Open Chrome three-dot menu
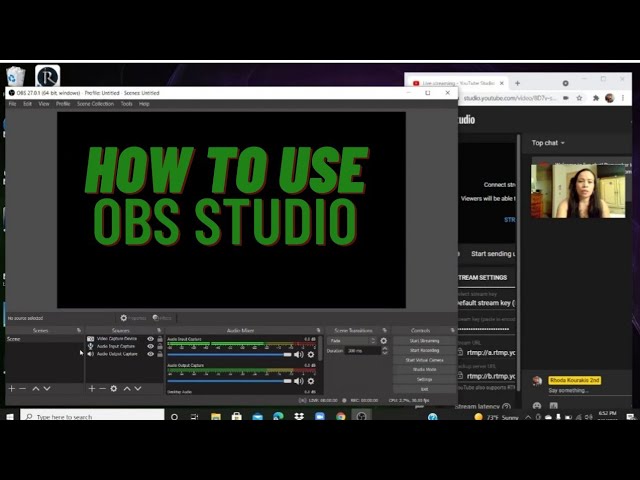 click(x=623, y=98)
